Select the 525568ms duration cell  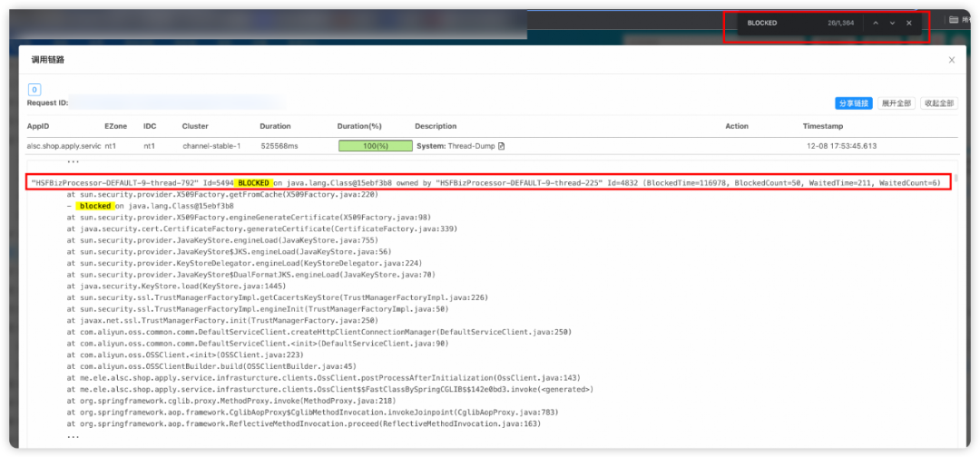coord(279,146)
